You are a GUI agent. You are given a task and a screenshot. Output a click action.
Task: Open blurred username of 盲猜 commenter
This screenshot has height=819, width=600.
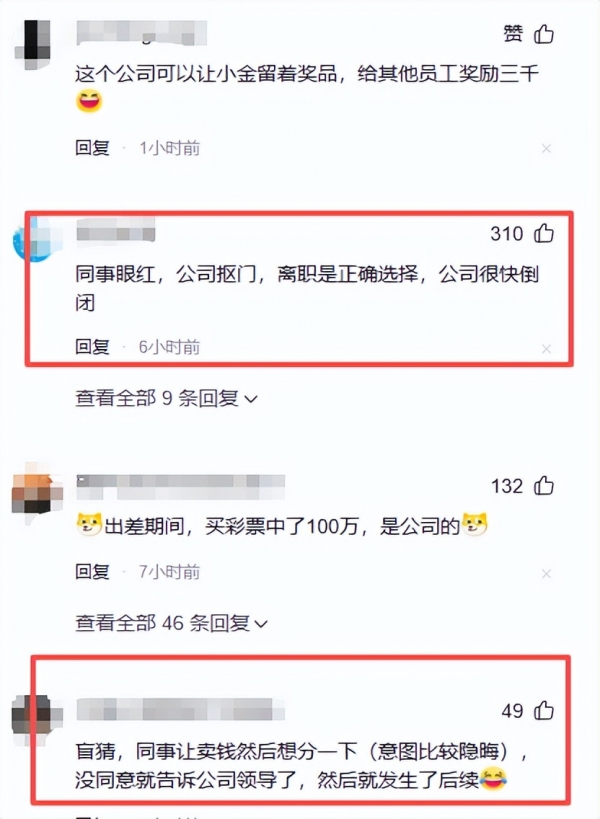point(181,710)
